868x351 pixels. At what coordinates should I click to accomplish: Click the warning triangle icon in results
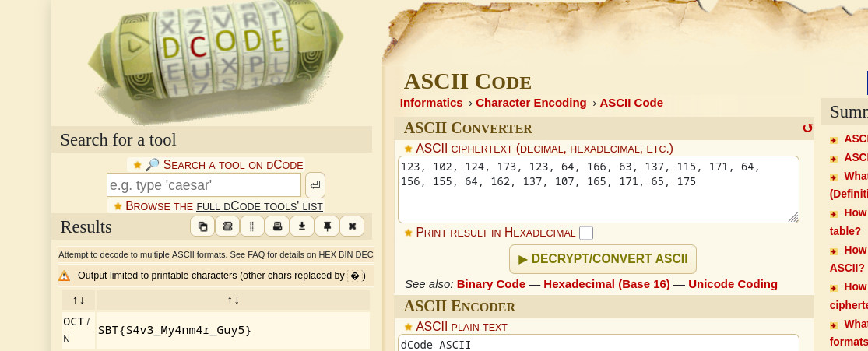[65, 276]
